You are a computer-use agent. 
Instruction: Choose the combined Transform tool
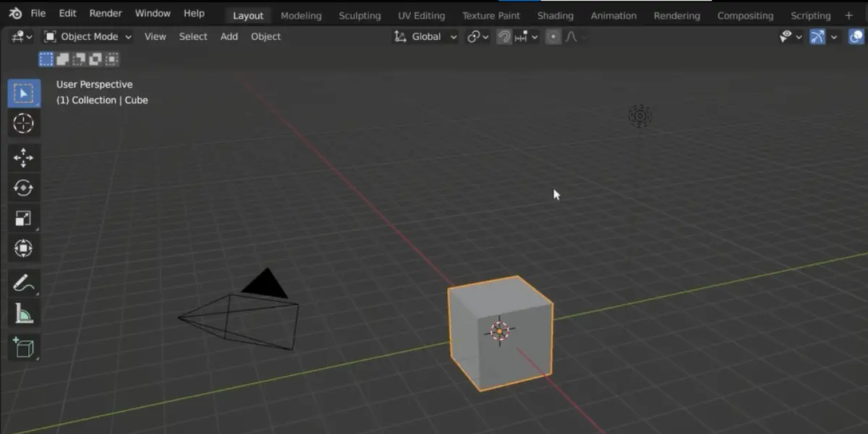(x=24, y=249)
